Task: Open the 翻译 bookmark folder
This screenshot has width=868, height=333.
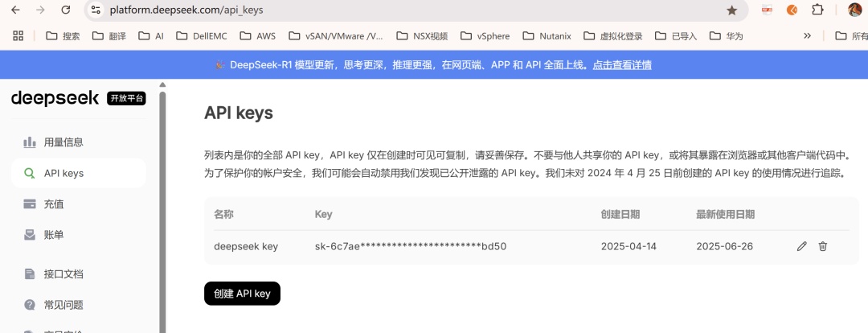Action: tap(109, 36)
